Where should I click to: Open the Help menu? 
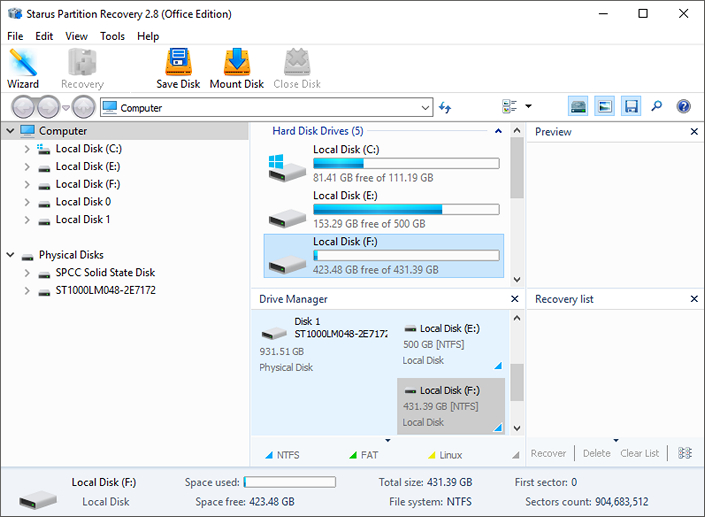click(x=148, y=36)
